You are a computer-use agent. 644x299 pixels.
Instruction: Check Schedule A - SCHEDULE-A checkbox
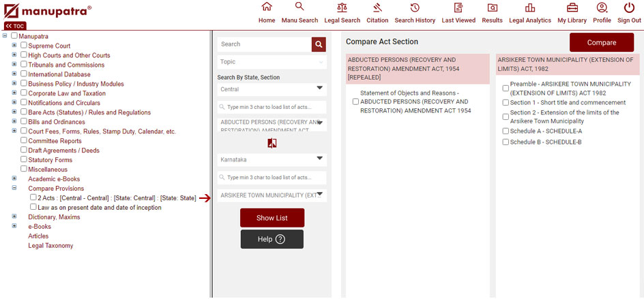pos(506,131)
